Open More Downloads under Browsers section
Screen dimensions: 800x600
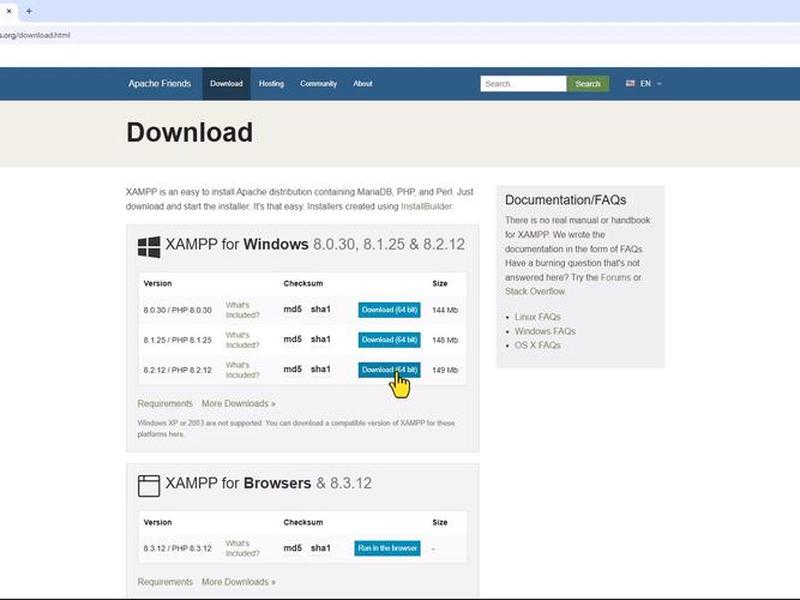pos(238,582)
